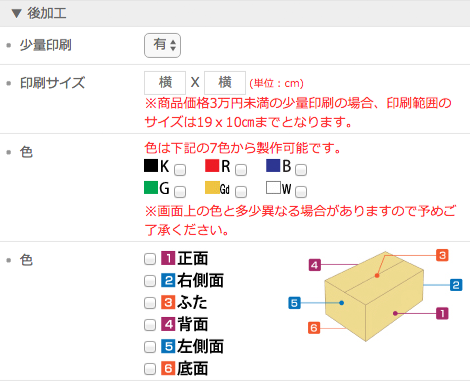The image size is (470, 382).
Task: Select the black K color swatch
Action: [151, 166]
